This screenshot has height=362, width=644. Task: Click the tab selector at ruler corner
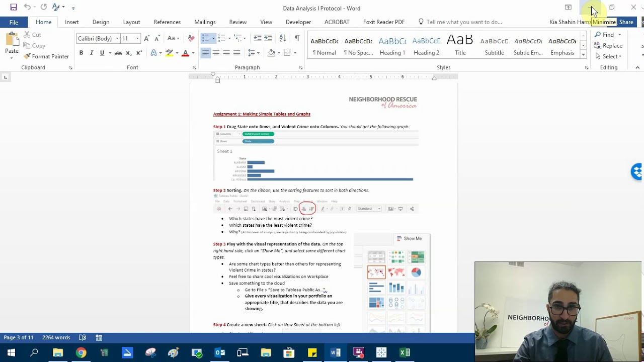6,77
